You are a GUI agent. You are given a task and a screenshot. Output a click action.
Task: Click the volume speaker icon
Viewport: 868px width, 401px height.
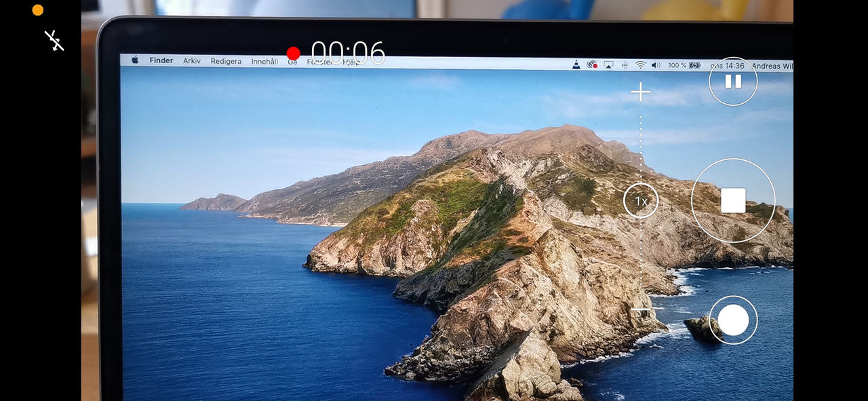click(656, 65)
